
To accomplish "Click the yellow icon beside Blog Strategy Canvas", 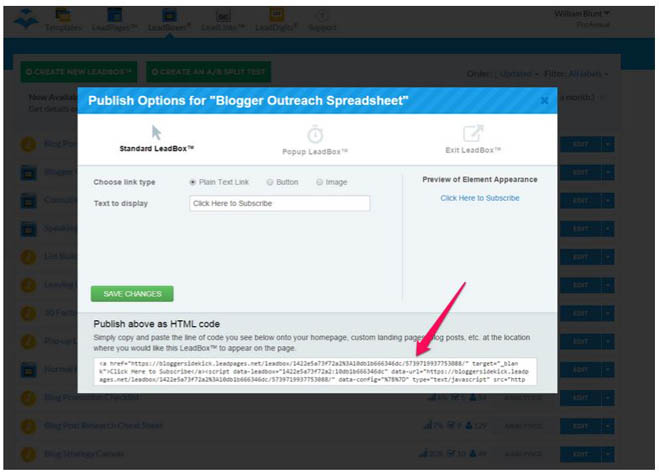I will pyautogui.click(x=28, y=454).
